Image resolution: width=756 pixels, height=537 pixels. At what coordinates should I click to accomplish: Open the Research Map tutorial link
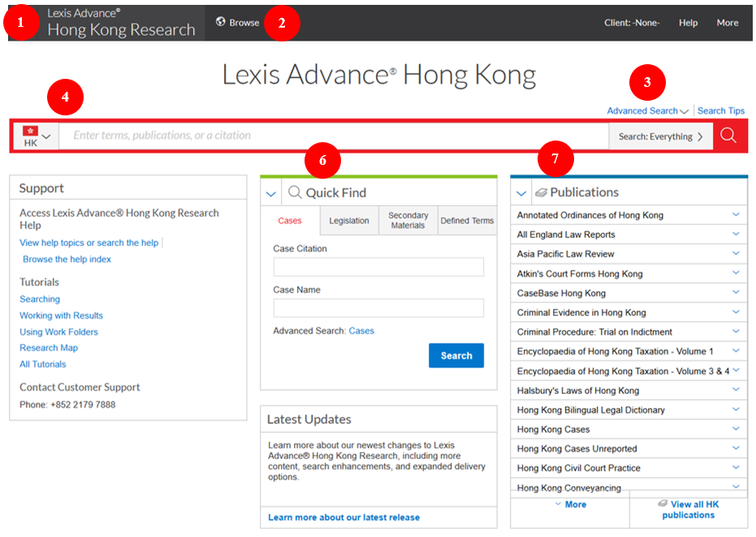pos(49,348)
